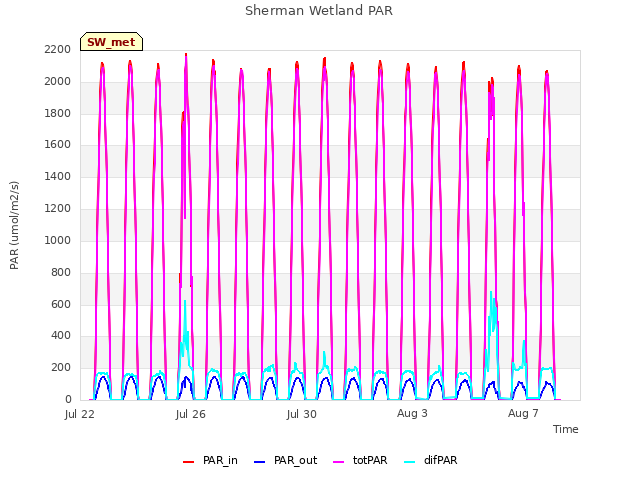This screenshot has width=640, height=480.
Task: Click the magenta totPAR legend swatch
Action: coord(339,462)
